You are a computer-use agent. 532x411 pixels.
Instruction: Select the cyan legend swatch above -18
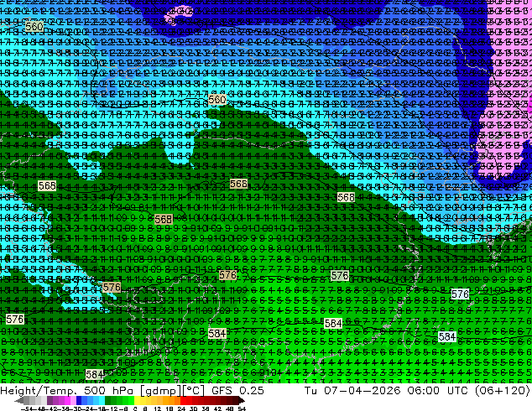click(102, 400)
